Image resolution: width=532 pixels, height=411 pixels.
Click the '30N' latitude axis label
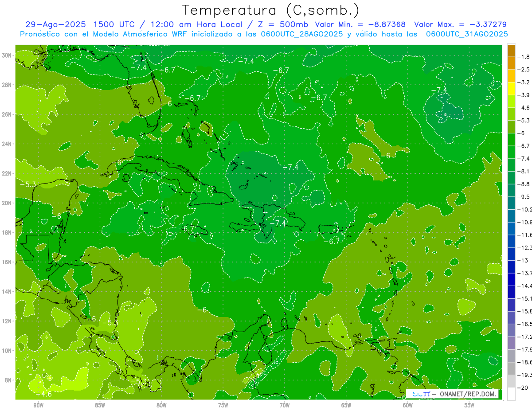(x=8, y=55)
